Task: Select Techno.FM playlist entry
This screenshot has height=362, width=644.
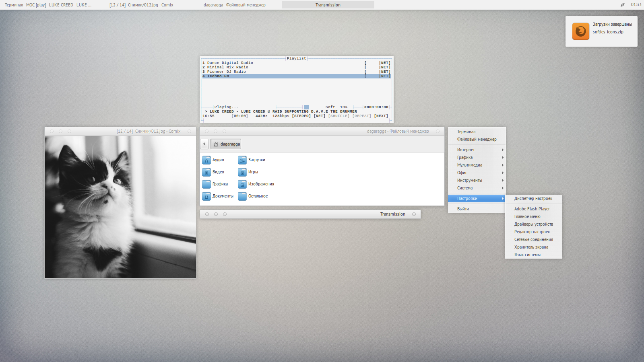Action: (x=297, y=76)
